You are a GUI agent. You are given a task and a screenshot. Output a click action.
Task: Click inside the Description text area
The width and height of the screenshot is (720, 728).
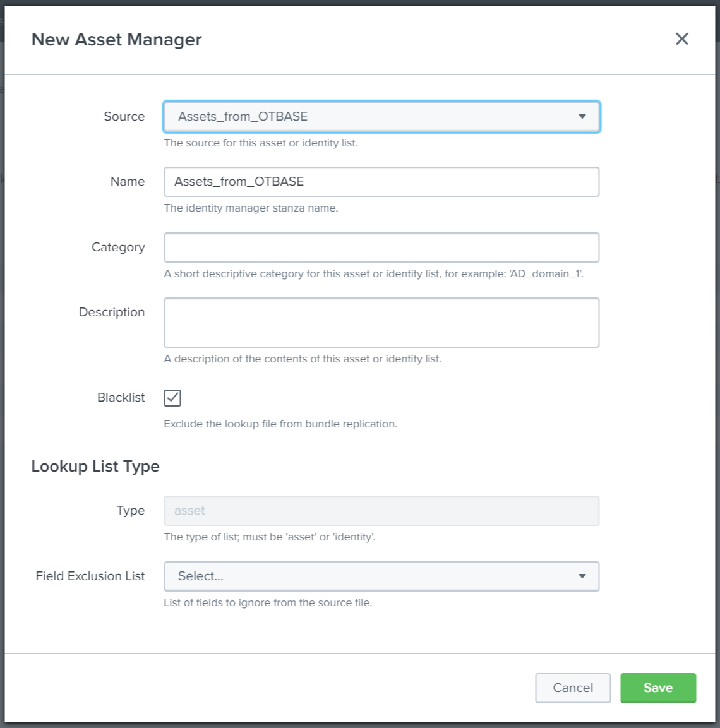click(x=381, y=323)
